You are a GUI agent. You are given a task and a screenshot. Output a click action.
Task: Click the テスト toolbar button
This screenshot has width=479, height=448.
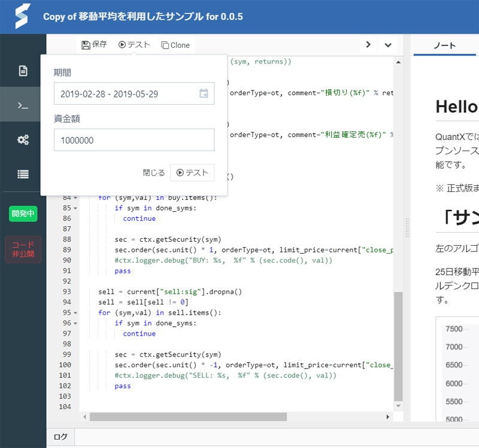tap(134, 45)
